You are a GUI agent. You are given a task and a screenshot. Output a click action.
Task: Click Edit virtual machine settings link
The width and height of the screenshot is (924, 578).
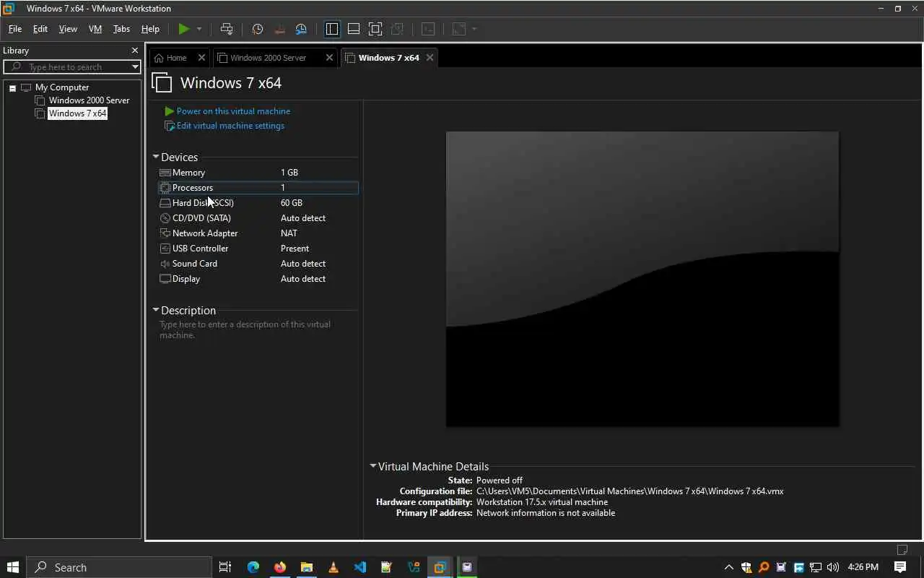point(230,126)
